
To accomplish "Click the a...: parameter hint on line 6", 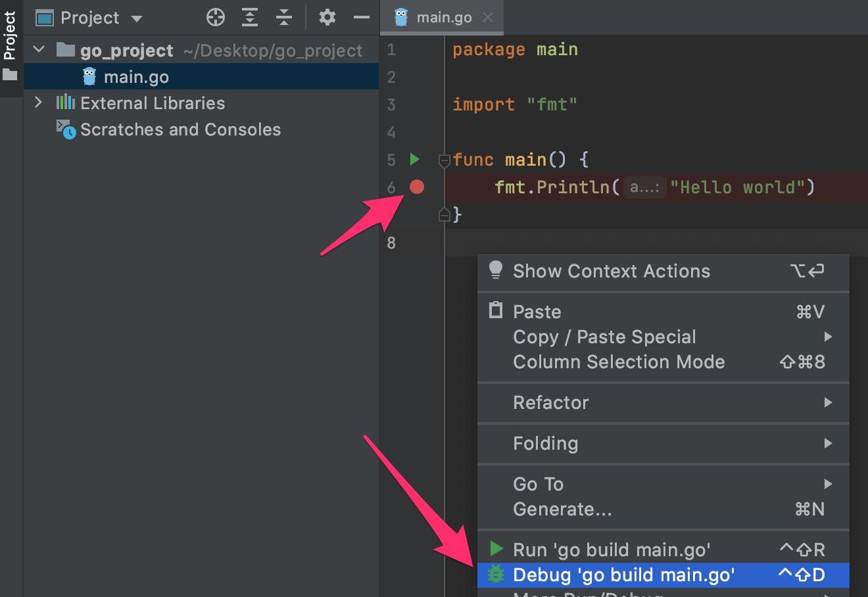I will (x=644, y=187).
